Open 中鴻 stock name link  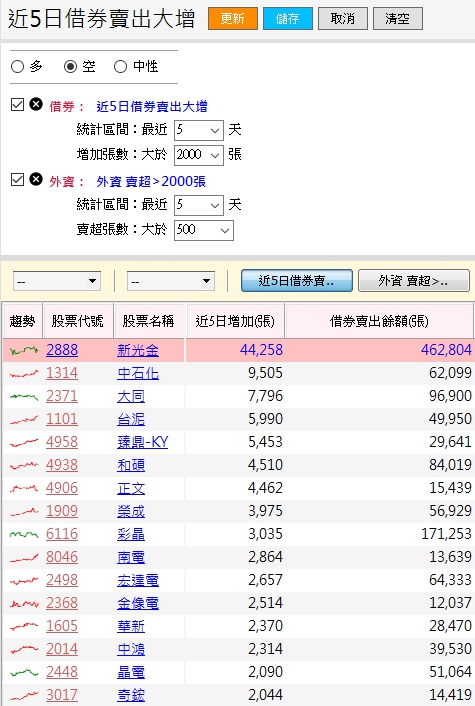[x=131, y=649]
